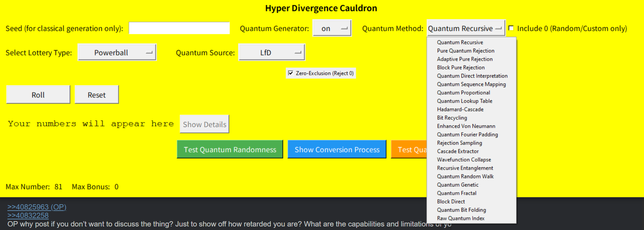Image resolution: width=644 pixels, height=230 pixels.
Task: Select Quantum Random Walk method
Action: click(471, 176)
